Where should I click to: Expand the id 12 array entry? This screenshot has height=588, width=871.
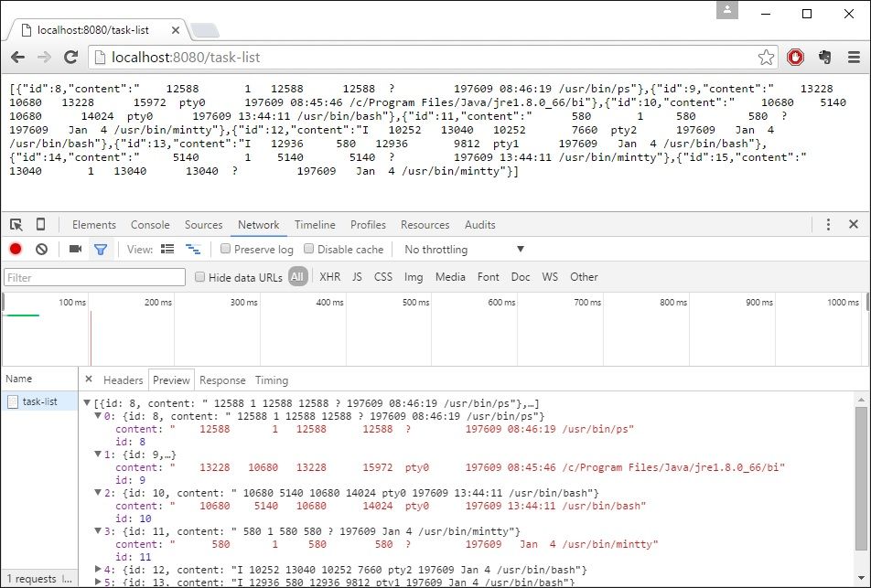(x=99, y=570)
